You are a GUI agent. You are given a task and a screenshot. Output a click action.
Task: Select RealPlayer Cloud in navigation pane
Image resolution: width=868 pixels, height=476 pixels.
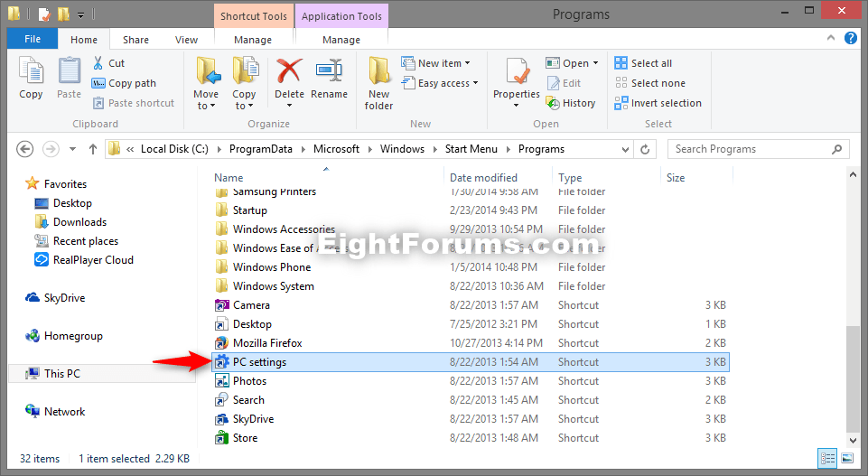point(84,259)
